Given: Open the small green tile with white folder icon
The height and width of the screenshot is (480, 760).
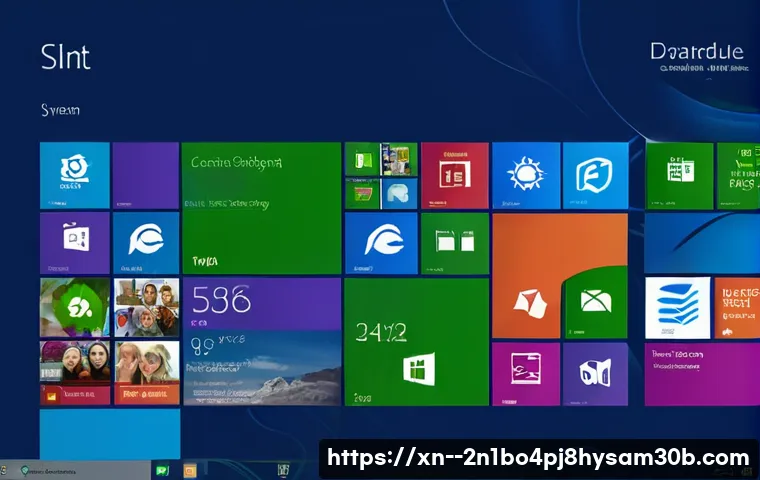Looking at the screenshot, I should pyautogui.click(x=362, y=159).
